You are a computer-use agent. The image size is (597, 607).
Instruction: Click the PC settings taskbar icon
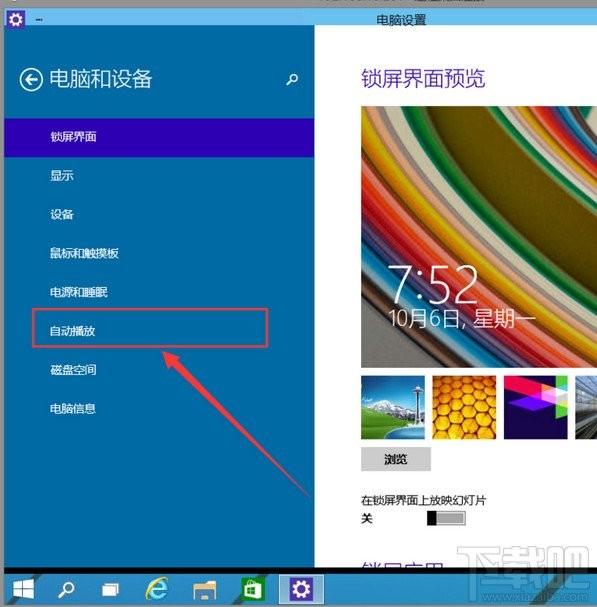[301, 589]
